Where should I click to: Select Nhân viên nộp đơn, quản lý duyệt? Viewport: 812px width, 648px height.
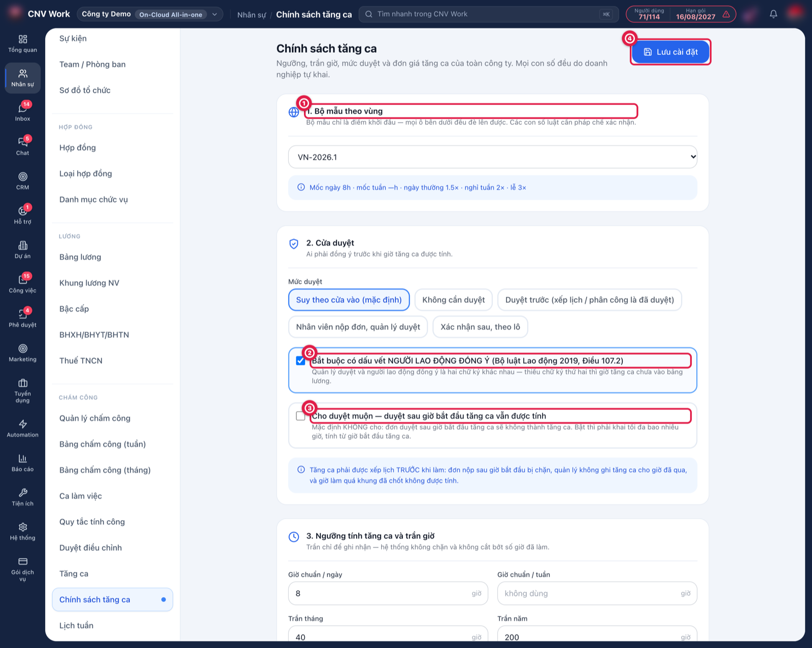[358, 327]
